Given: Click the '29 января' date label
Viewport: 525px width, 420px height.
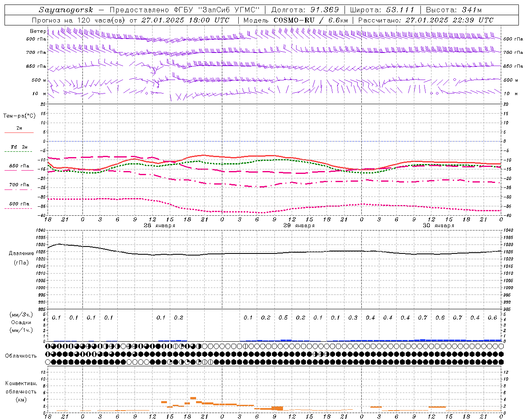Looking at the screenshot, I should (299, 226).
